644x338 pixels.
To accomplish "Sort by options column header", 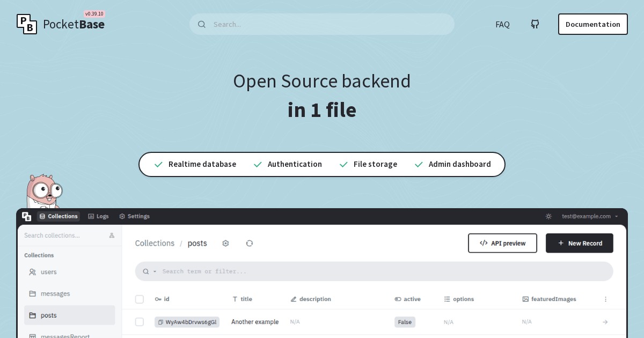I will click(459, 299).
